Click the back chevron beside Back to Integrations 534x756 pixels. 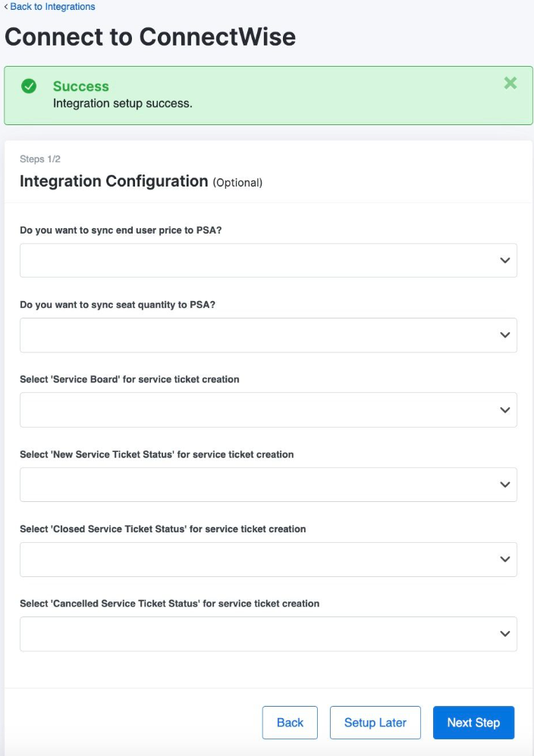pos(6,7)
